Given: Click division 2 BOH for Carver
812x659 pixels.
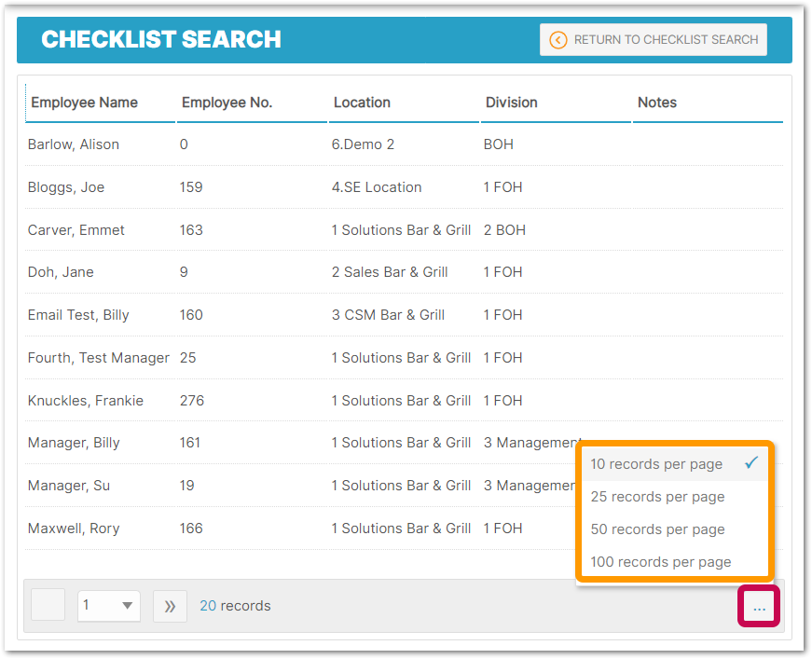Looking at the screenshot, I should [x=504, y=230].
